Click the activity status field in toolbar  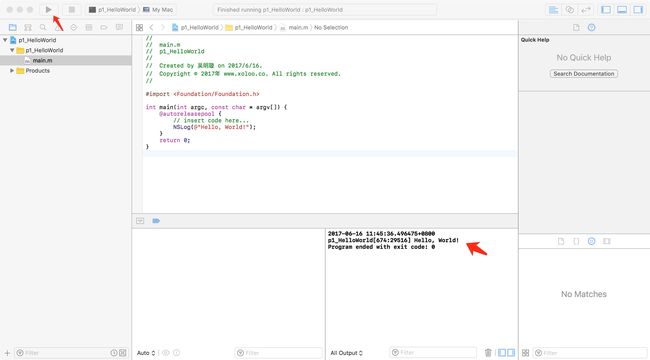point(325,10)
